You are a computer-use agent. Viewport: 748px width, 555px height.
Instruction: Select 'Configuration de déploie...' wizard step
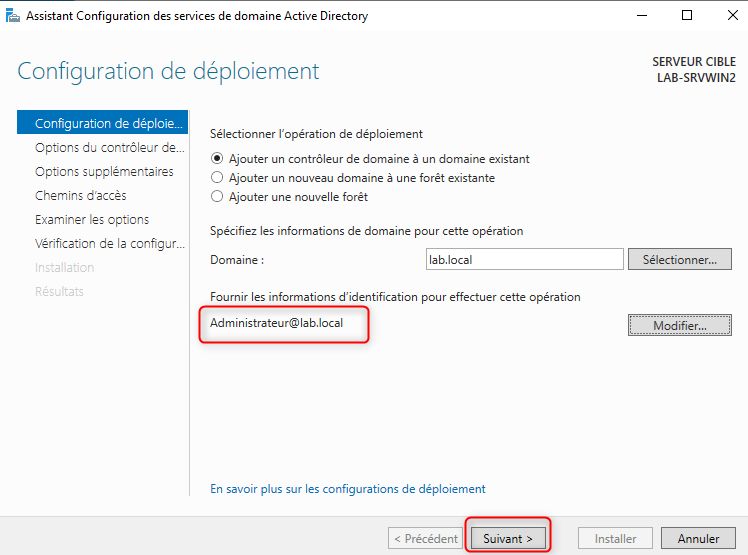(x=102, y=123)
